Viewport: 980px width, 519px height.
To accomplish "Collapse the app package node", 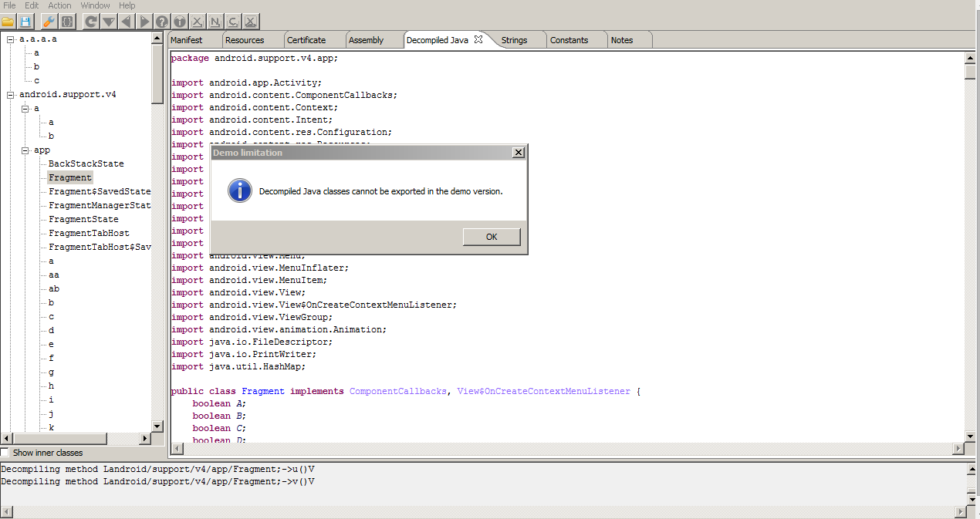I will point(25,150).
